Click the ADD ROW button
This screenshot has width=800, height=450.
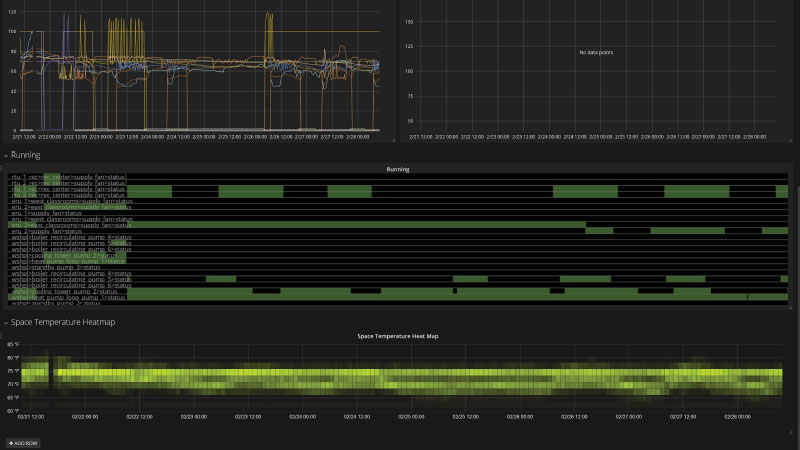(23, 443)
